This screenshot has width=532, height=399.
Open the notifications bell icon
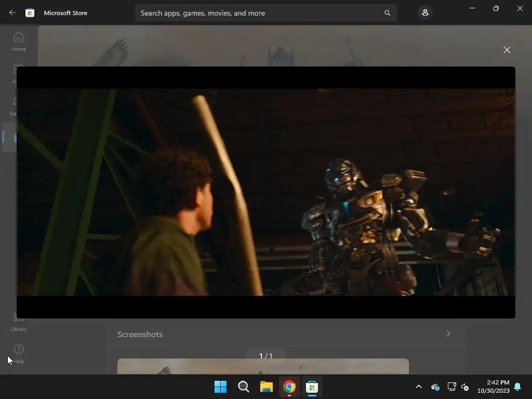click(x=518, y=387)
